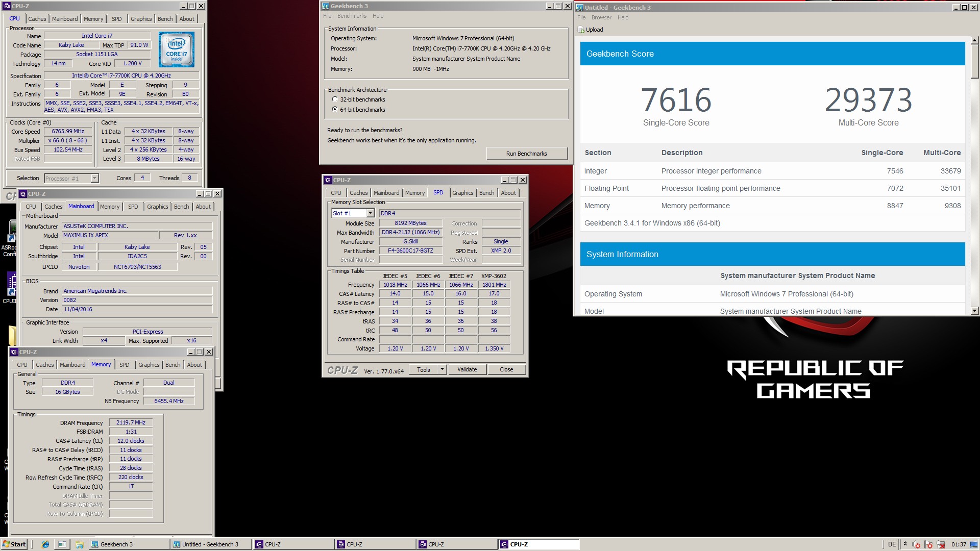Click the Memory CPU-Z window title bar icon
980x551 pixels.
14,352
